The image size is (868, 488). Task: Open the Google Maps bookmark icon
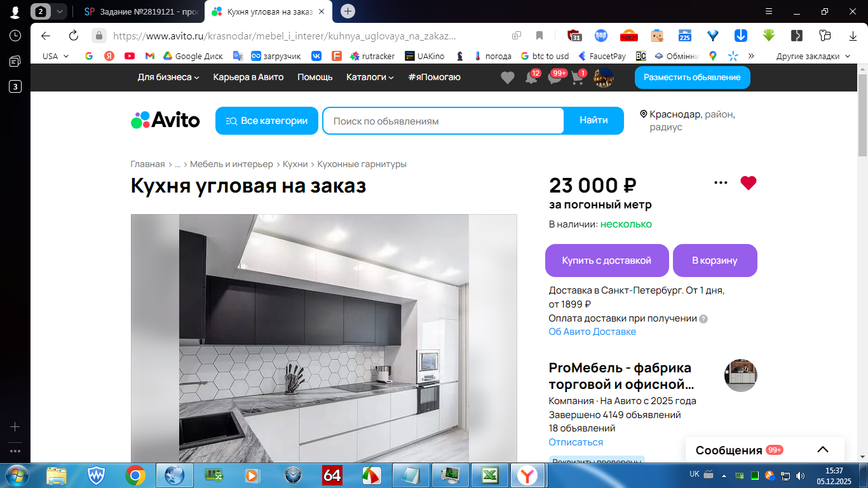(x=713, y=56)
